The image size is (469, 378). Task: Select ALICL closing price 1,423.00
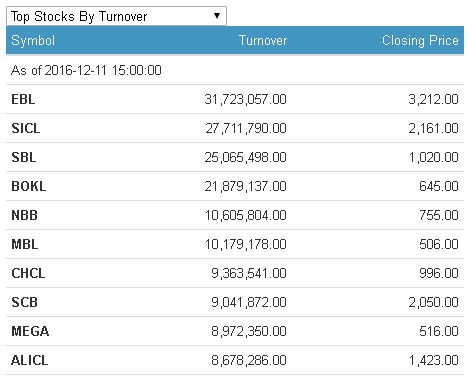tap(434, 360)
